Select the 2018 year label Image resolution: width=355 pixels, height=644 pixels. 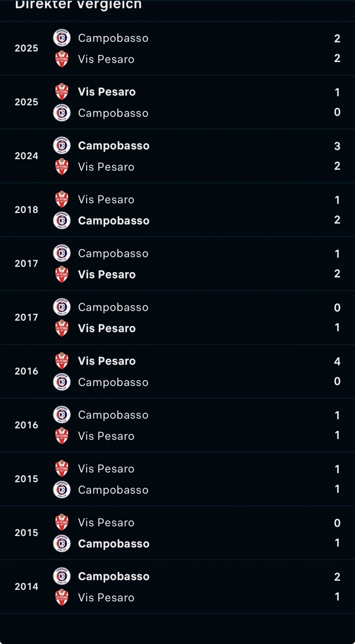coord(26,210)
